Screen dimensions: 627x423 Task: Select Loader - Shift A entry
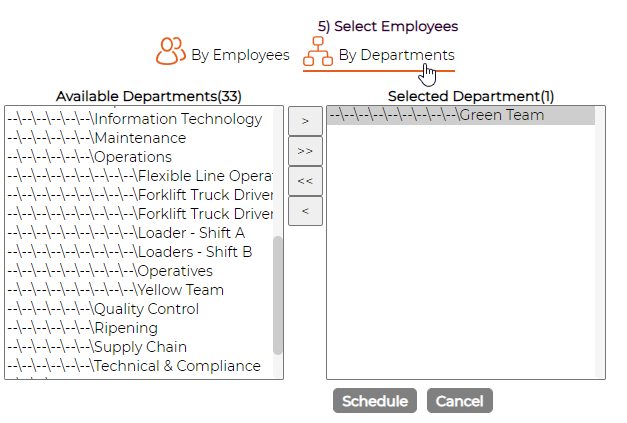click(x=139, y=233)
